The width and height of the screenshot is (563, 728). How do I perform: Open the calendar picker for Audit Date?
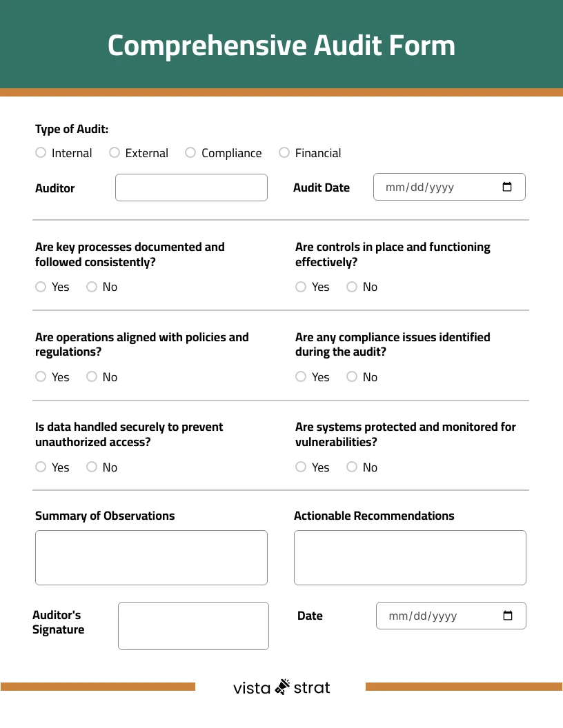click(506, 186)
